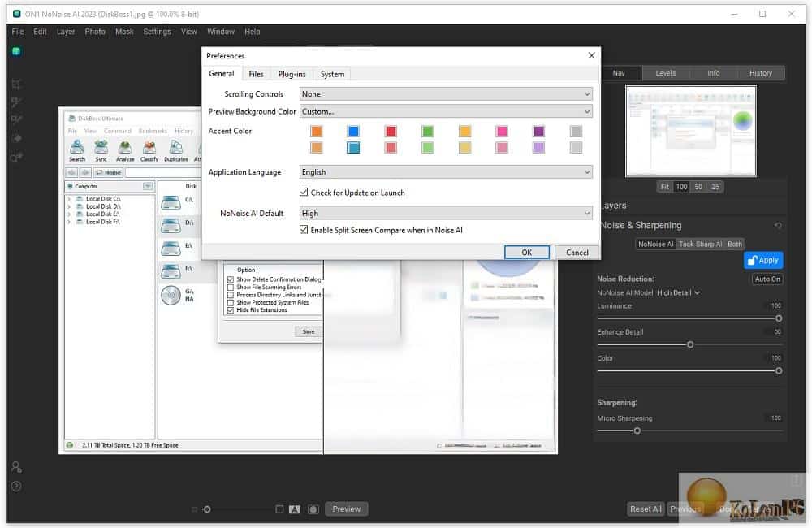The image size is (812, 528).
Task: Toggle Show Delete Confirmation Dialog checkbox
Action: 231,279
